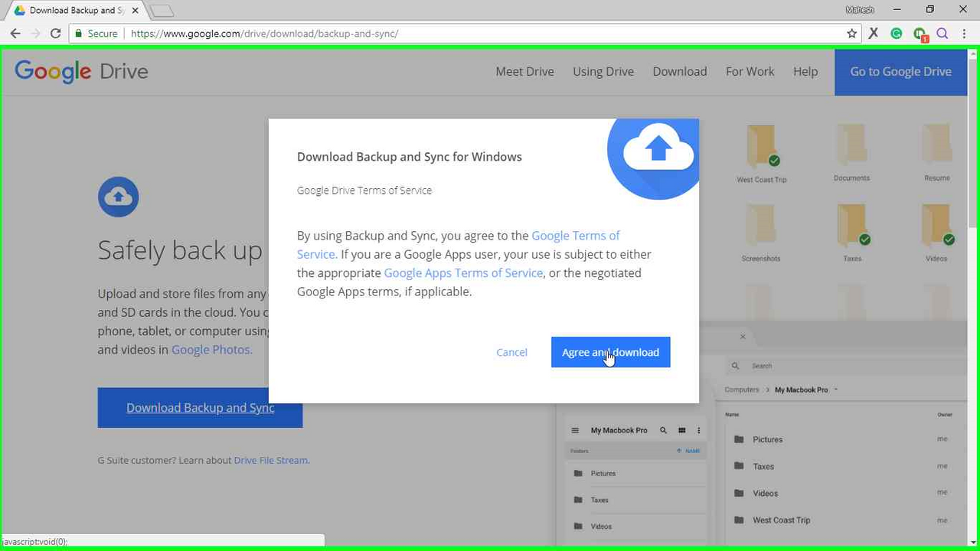The image size is (980, 551).
Task: Open Help nav item
Action: click(x=805, y=71)
